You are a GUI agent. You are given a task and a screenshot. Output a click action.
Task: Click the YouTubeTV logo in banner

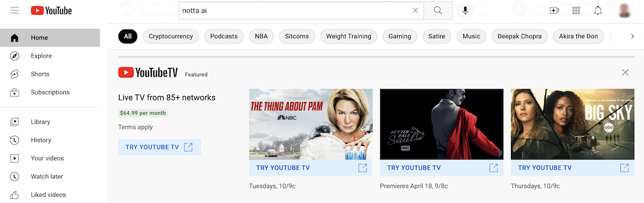point(148,73)
